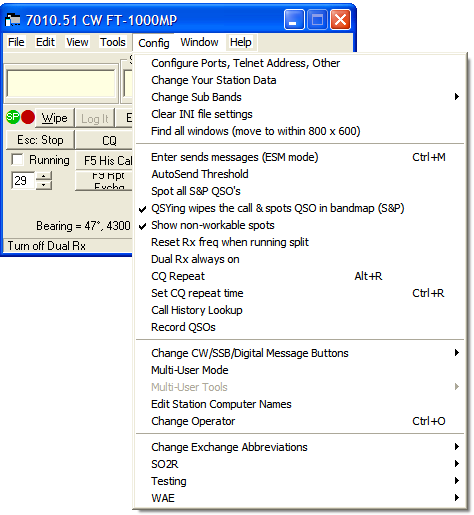Viewport: 474px width, 515px height.
Task: Expand Change Sub Bands submenu
Action: [300, 97]
